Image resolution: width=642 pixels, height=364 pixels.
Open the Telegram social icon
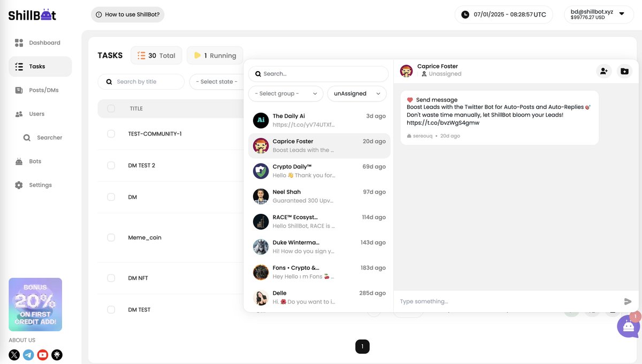28,354
